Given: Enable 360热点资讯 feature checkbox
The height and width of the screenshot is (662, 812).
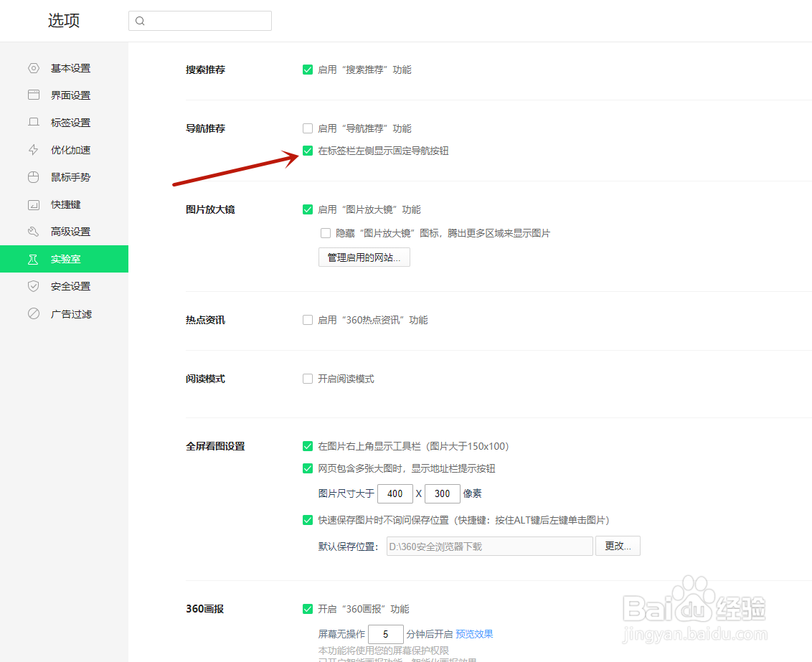Looking at the screenshot, I should pos(308,320).
